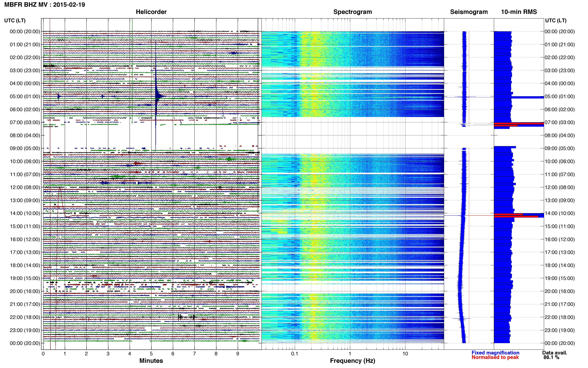Click left time label '15:00 (11:00)'
Screen dimensions: 588x368
click(x=25, y=226)
